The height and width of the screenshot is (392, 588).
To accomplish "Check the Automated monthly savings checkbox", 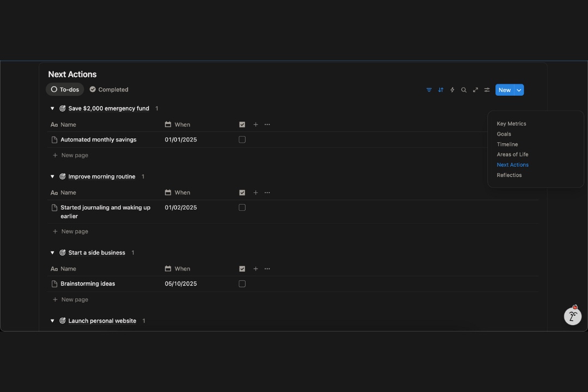I will point(242,140).
